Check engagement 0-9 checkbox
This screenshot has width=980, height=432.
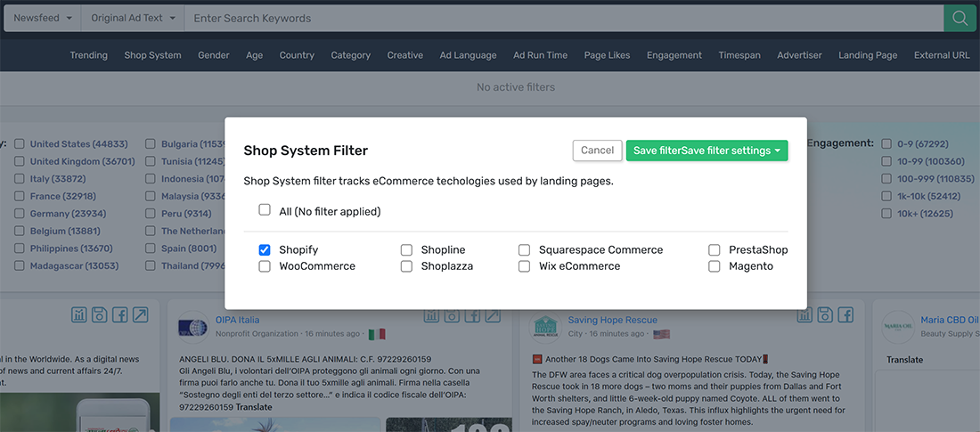pos(886,143)
